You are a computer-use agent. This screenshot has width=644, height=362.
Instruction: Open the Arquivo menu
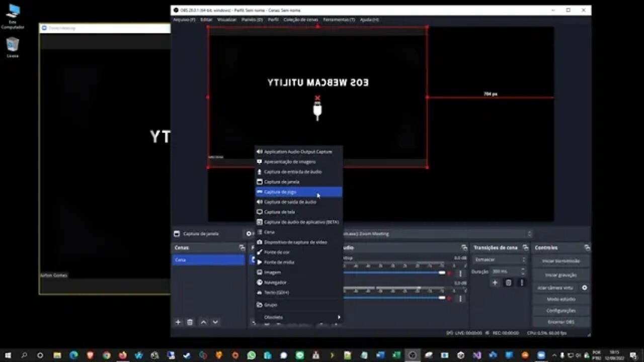pyautogui.click(x=184, y=19)
